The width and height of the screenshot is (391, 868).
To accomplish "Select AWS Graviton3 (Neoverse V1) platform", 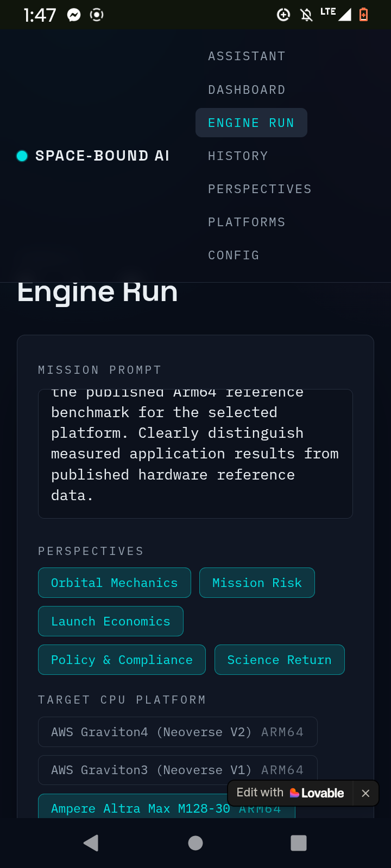I will (178, 770).
